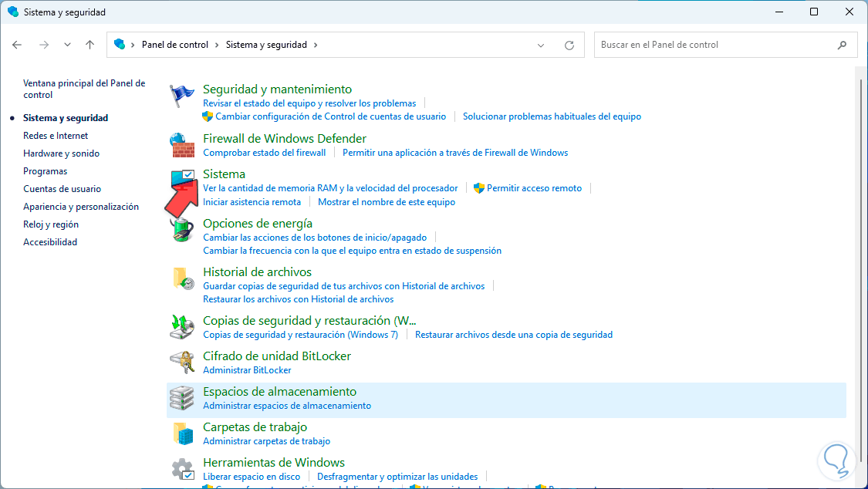Open Hardware y sonido category
This screenshot has height=489, width=868.
62,153
